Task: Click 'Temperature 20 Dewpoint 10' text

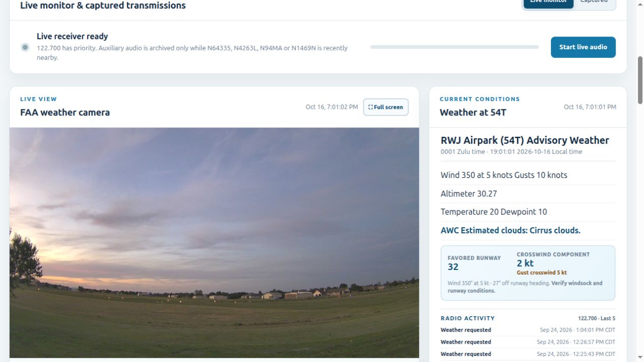Action: [x=494, y=212]
